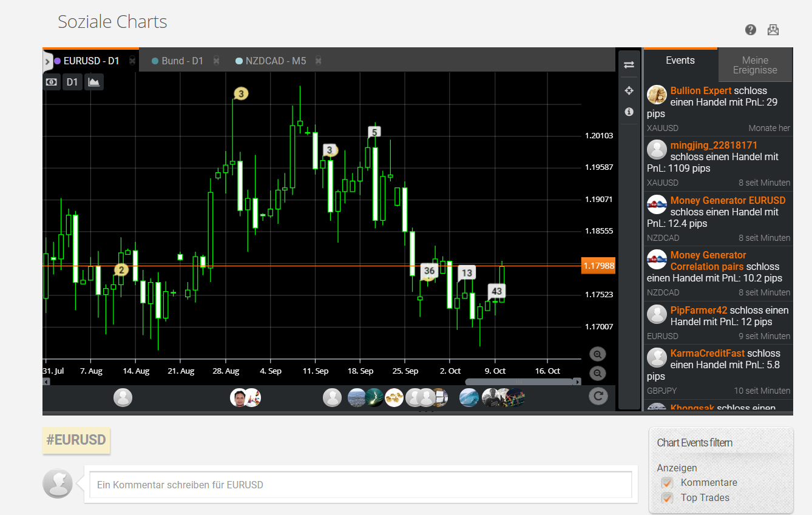The image size is (812, 515).
Task: Enable the Kommentare filter checkbox
Action: click(x=667, y=483)
